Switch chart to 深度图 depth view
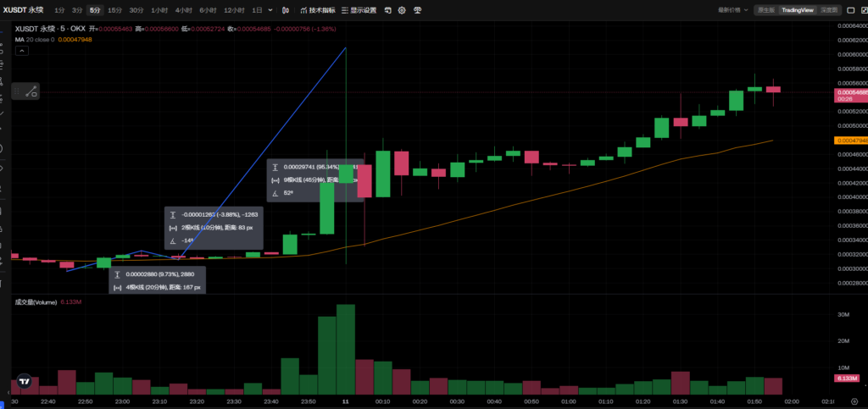 tap(829, 10)
